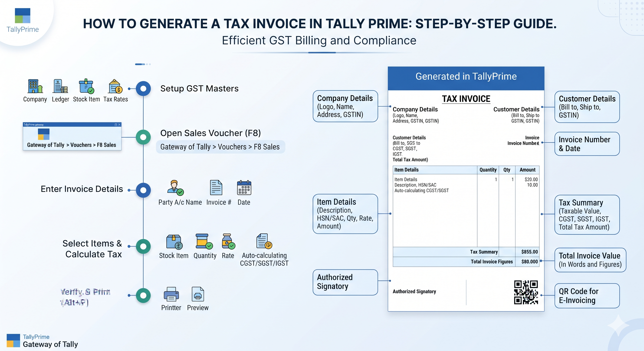
Task: Click the Quantity column header
Action: click(488, 170)
